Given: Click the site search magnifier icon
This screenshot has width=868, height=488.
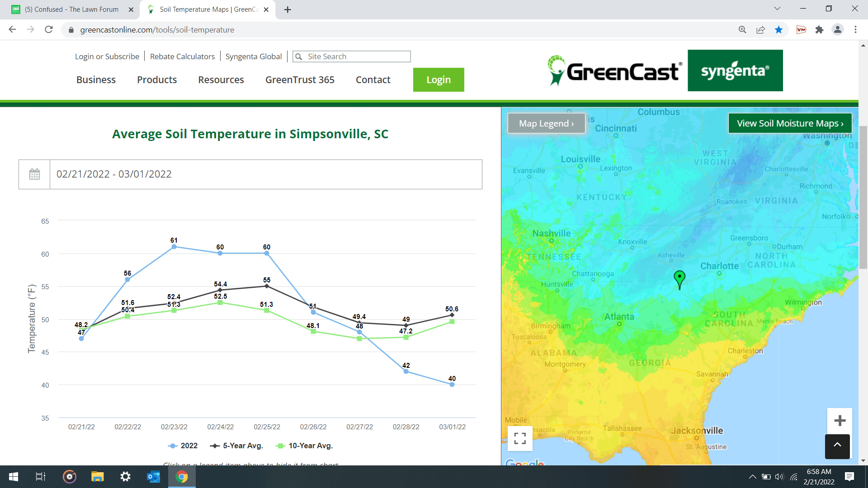Looking at the screenshot, I should tap(299, 56).
